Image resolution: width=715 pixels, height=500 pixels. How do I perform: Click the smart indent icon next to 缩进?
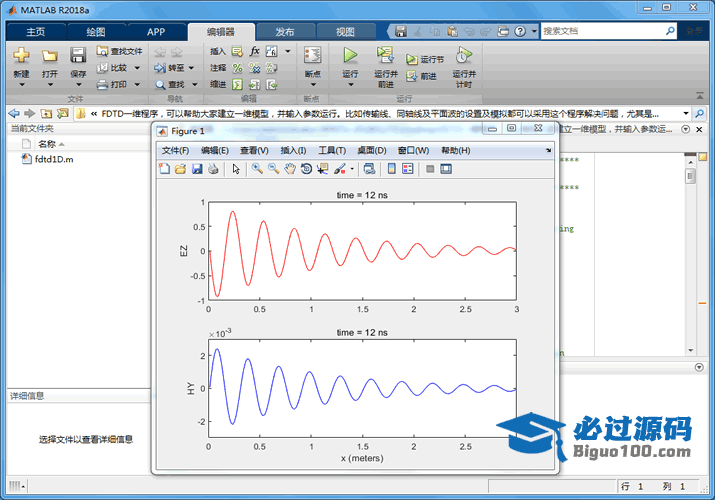click(237, 84)
